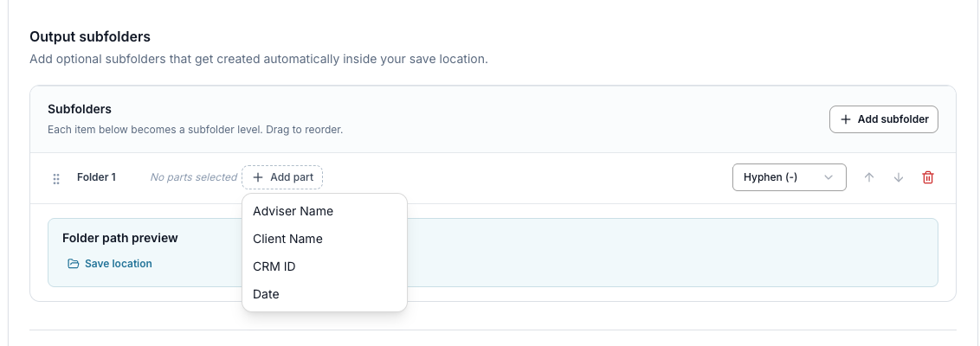Delete Folder 1 using the red trash icon
Viewport: 980px width, 346px height.
pos(928,177)
